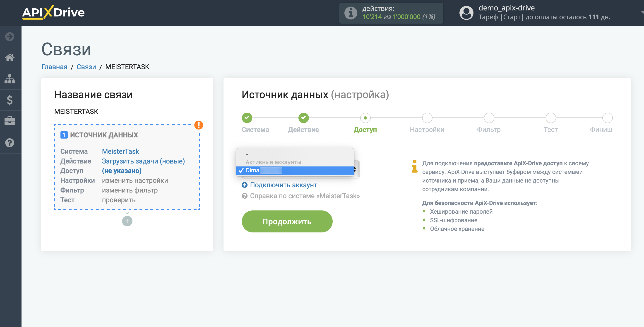Go to Главная breadcrumb link

click(x=54, y=67)
